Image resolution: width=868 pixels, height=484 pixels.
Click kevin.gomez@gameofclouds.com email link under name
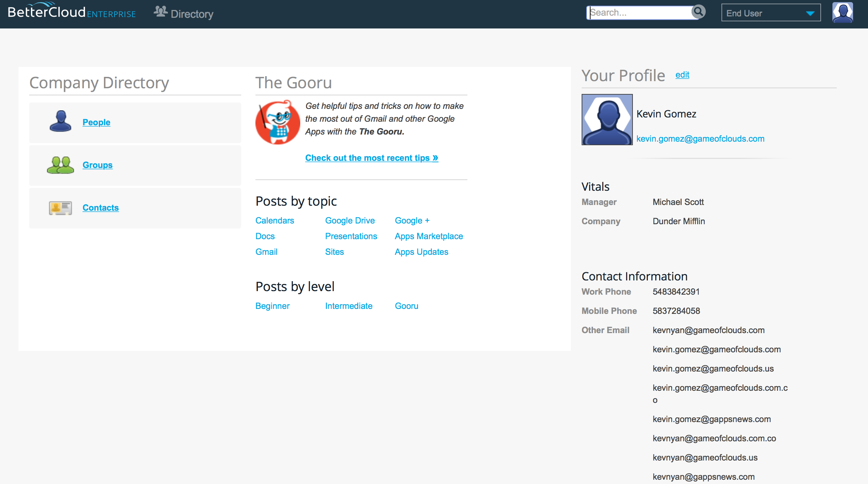click(700, 138)
